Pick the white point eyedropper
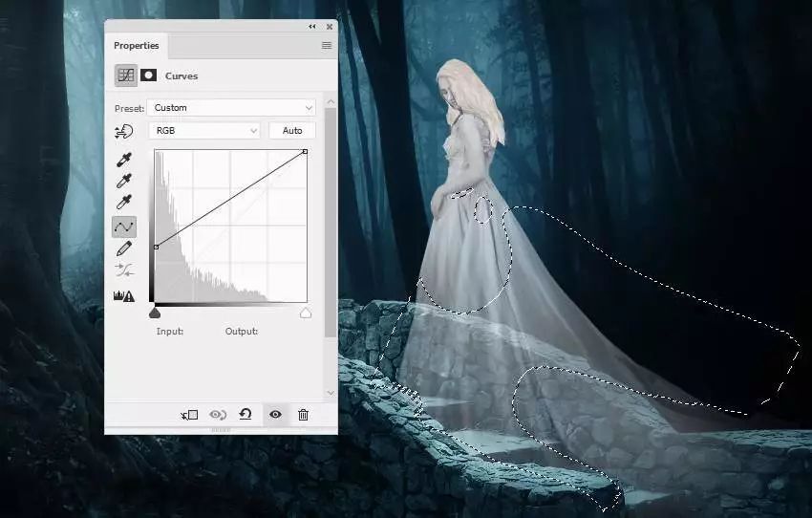812x518 pixels. pyautogui.click(x=124, y=202)
